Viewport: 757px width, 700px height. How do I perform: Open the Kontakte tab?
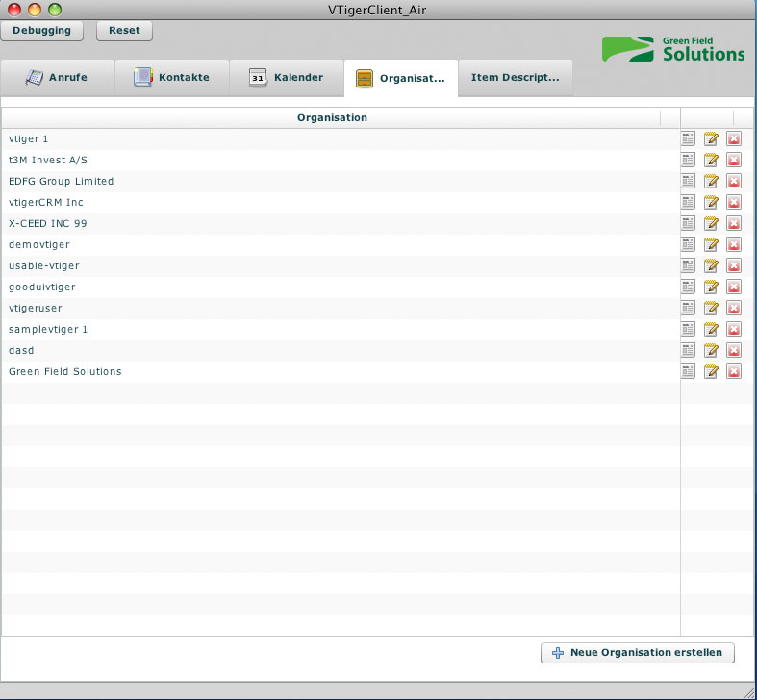[171, 78]
